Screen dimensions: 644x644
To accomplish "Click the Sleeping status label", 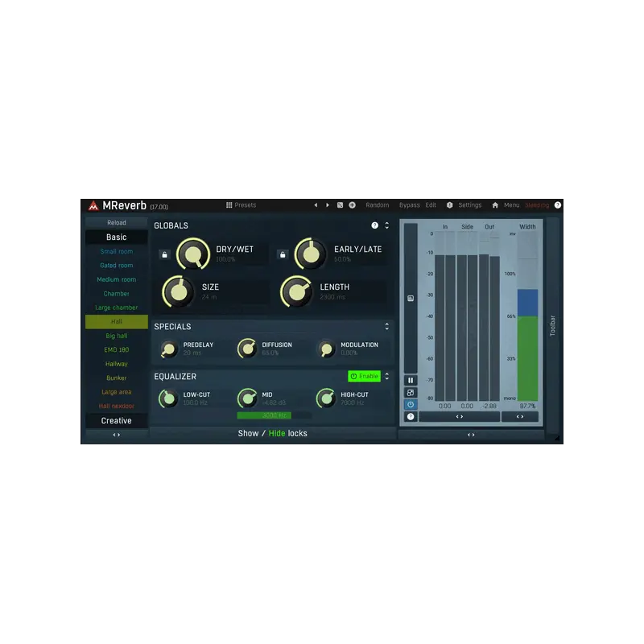I will [x=537, y=205].
